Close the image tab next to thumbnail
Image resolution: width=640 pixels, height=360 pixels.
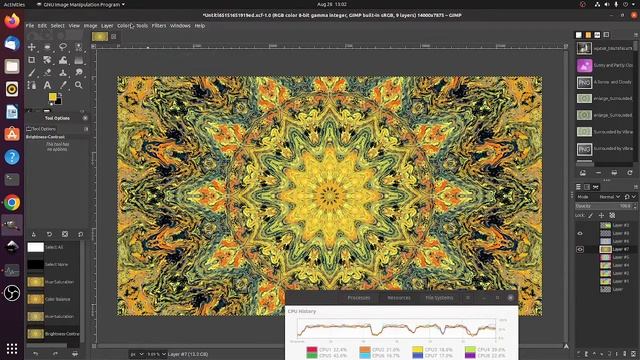click(113, 36)
